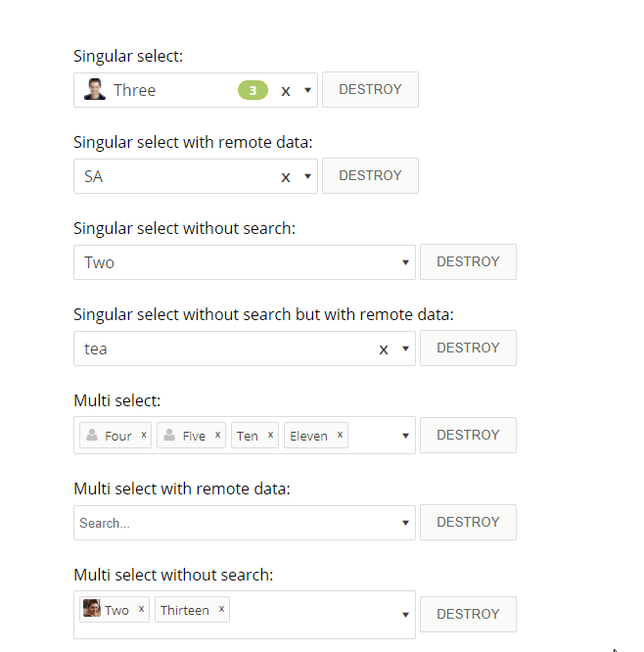Open the tea remote data dropdown arrow
The image size is (644, 652).
405,349
